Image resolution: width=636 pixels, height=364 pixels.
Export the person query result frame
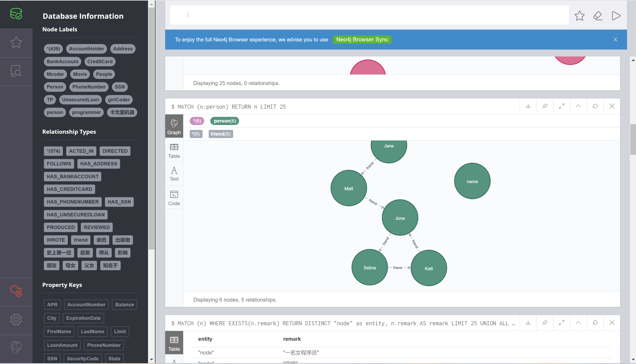click(x=528, y=106)
